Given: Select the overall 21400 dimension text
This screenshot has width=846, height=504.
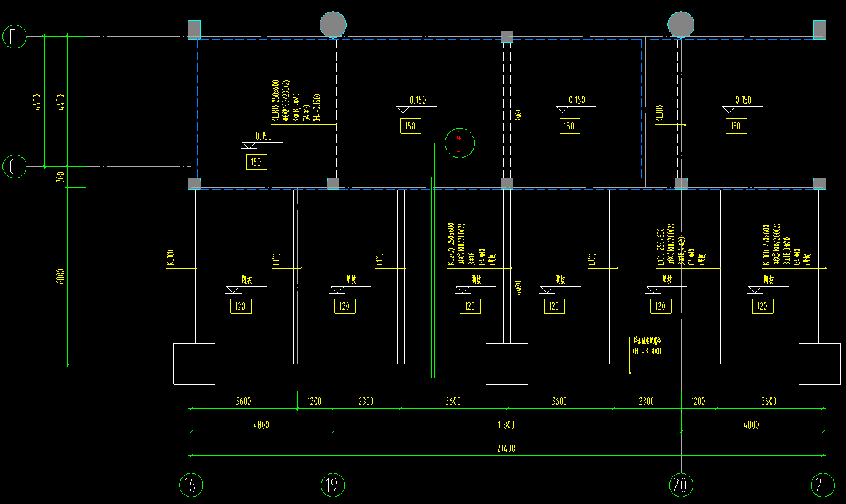Looking at the screenshot, I should (507, 448).
